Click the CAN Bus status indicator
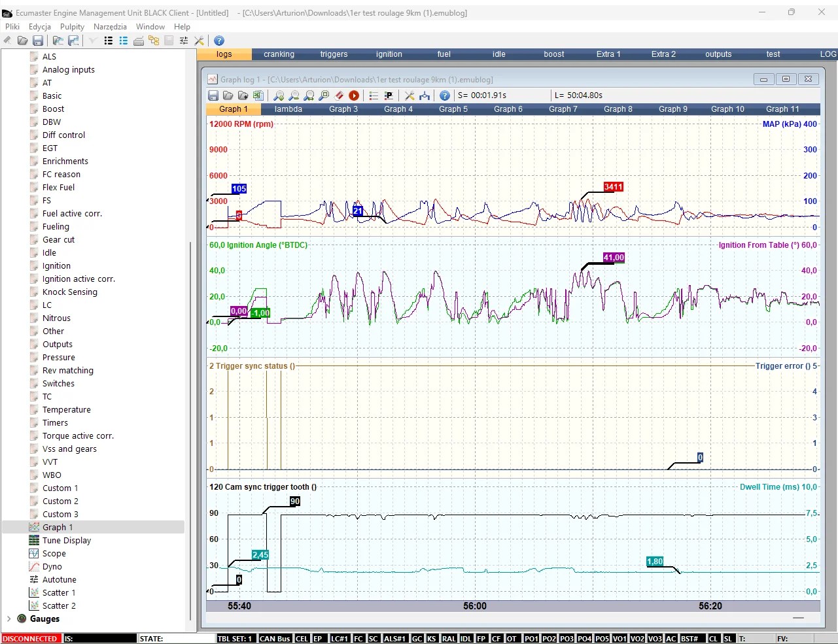 (275, 639)
